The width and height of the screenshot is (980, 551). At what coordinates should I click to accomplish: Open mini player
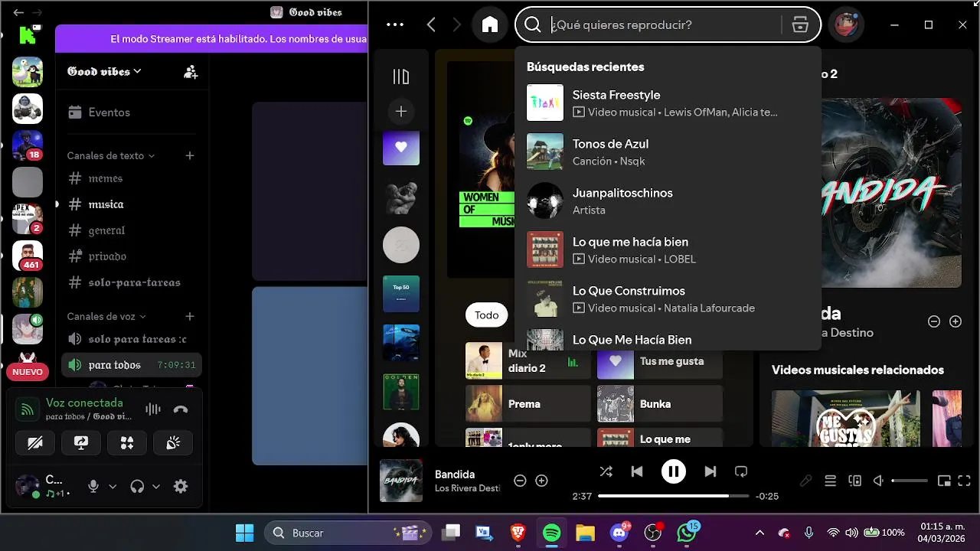(944, 481)
